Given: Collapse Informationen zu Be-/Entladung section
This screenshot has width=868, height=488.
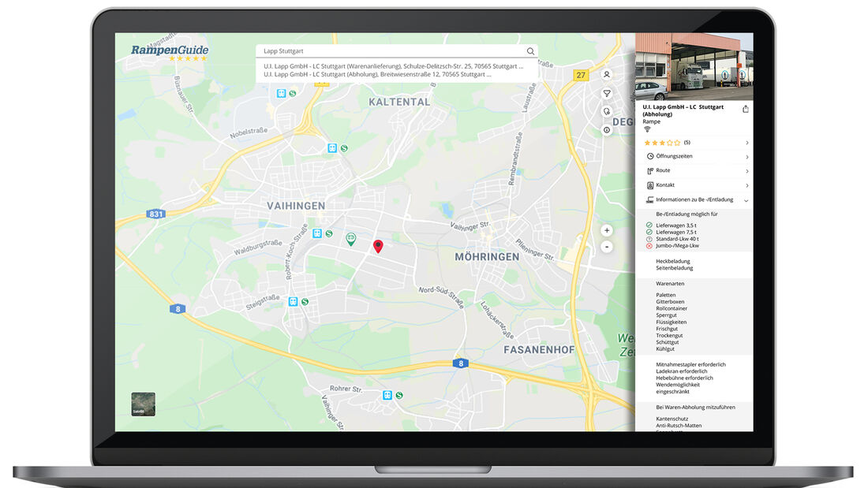Looking at the screenshot, I should 694,200.
